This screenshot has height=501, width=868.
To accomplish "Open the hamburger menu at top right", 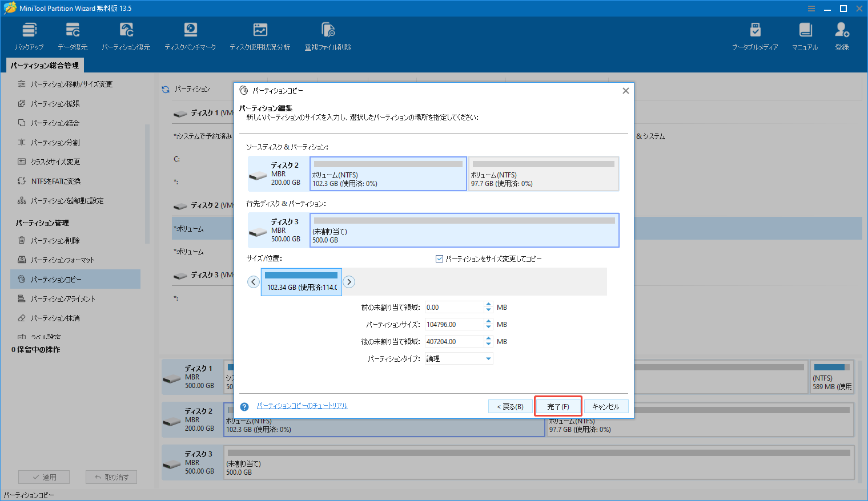I will point(811,8).
